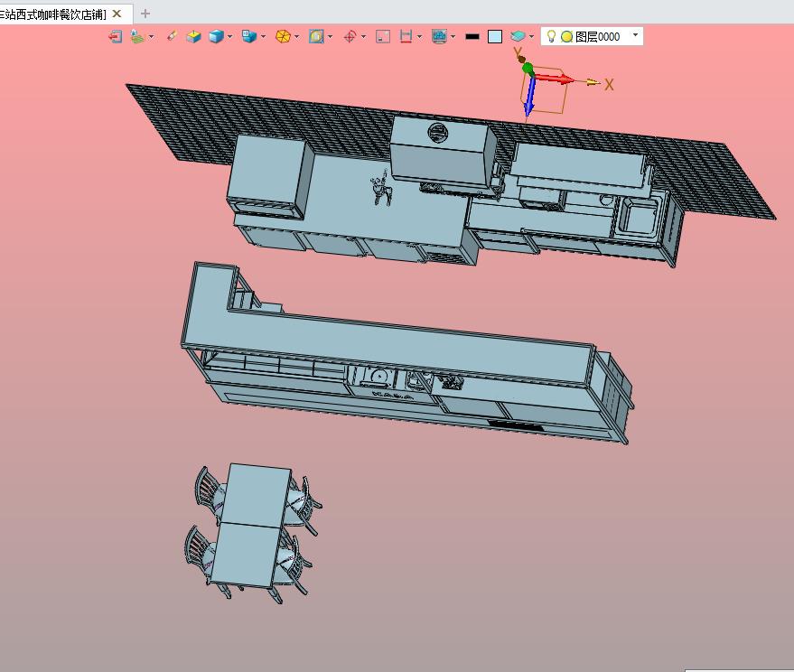Click the blue Z axis arrow on triad
The height and width of the screenshot is (672, 794).
(x=529, y=97)
